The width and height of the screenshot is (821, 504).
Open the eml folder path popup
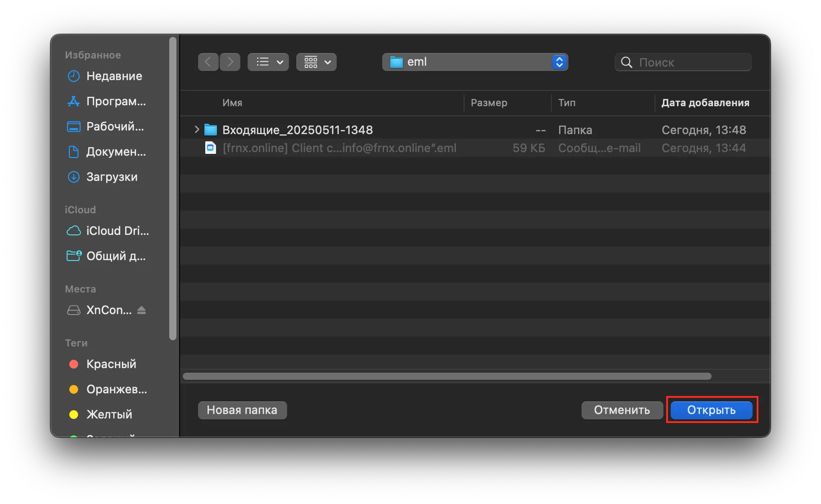coord(475,62)
